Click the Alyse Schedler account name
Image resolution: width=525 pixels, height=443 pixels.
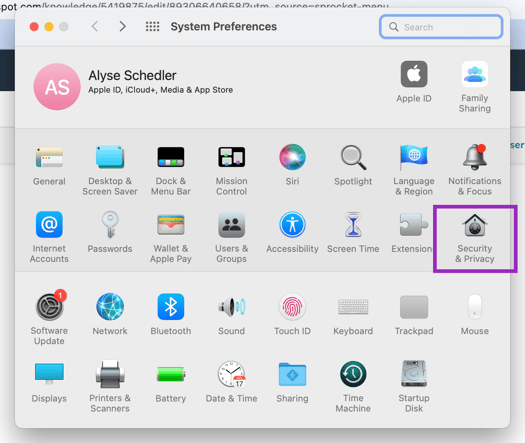pos(132,75)
